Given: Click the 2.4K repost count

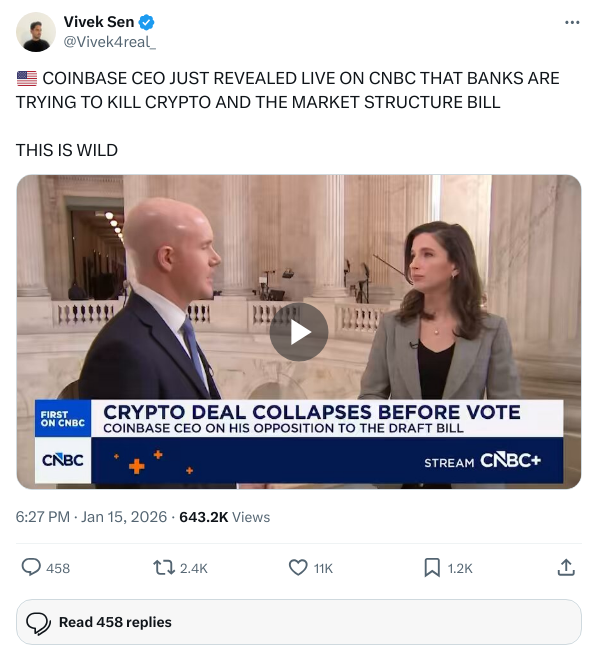Looking at the screenshot, I should [x=194, y=568].
